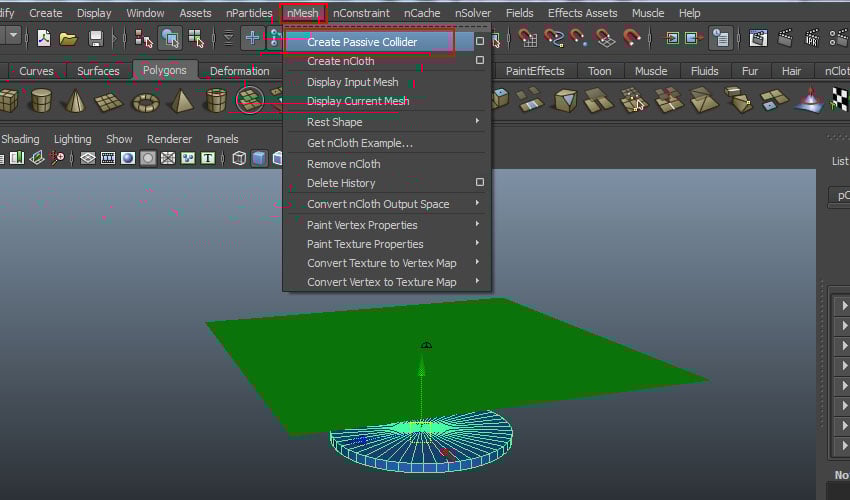
Task: Choose Display Input Mesh menu item
Action: pyautogui.click(x=352, y=82)
